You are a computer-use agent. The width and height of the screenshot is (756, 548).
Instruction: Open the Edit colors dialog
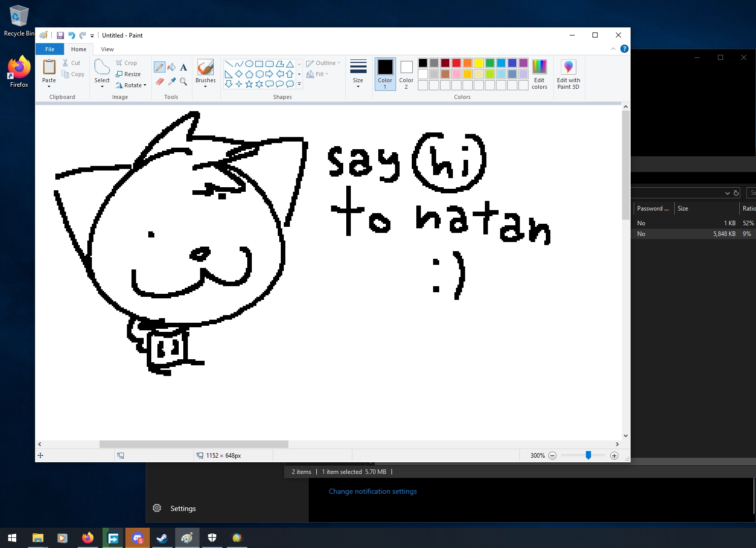[x=539, y=75]
